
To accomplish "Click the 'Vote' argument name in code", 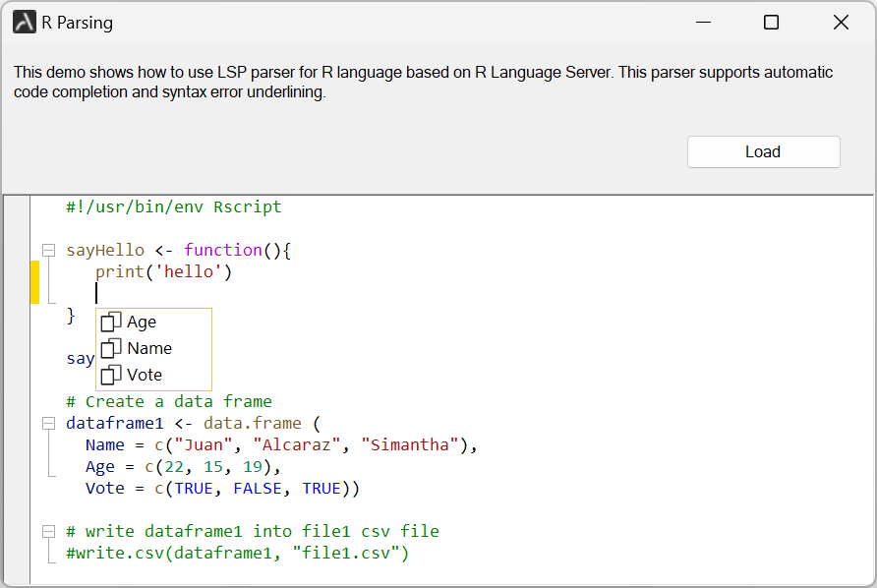I will tap(105, 489).
